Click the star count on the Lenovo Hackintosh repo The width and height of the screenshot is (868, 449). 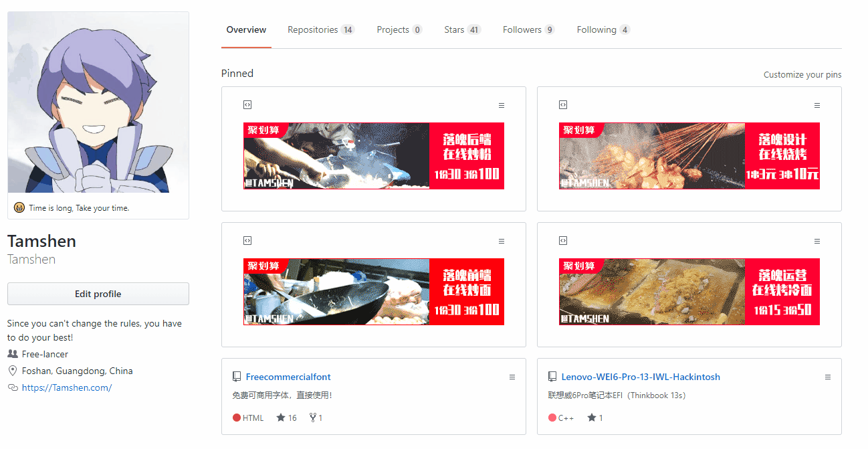(595, 418)
